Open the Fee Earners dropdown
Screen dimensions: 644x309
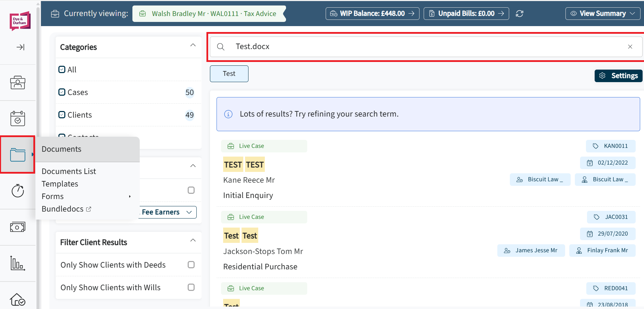168,212
